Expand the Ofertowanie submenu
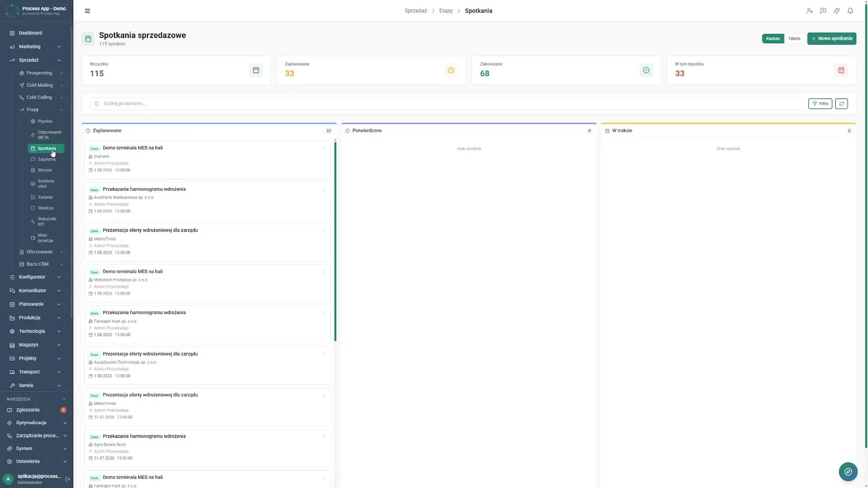 coord(41,252)
